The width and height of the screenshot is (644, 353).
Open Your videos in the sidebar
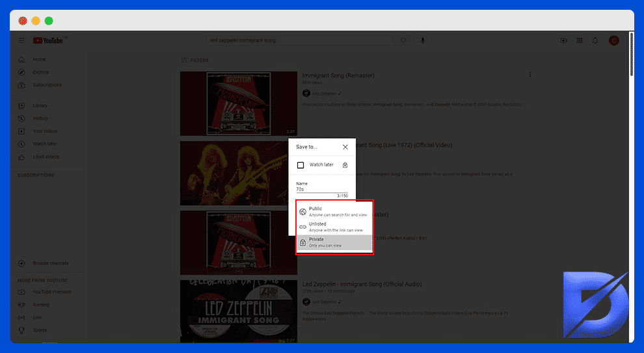tap(45, 131)
